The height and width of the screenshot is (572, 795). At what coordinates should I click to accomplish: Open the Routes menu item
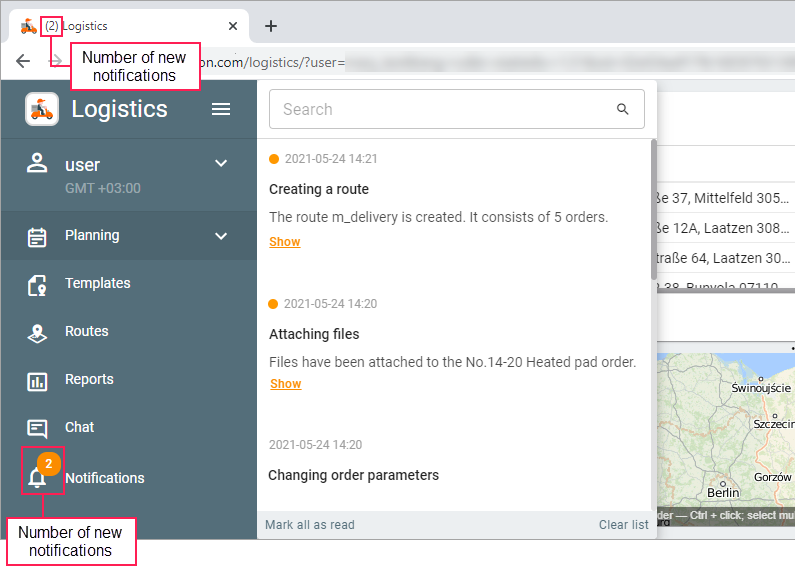pos(87,332)
